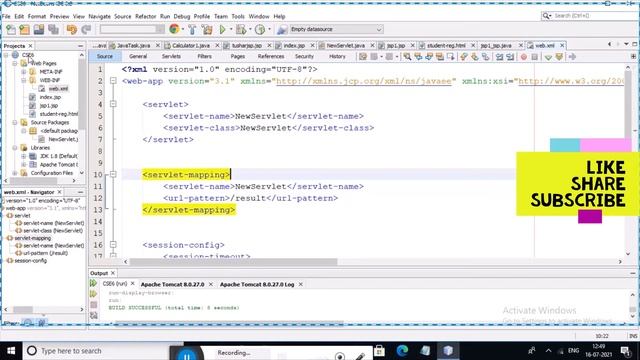Open the Run Project dropdown arrow
The width and height of the screenshot is (640, 360).
(x=231, y=29)
